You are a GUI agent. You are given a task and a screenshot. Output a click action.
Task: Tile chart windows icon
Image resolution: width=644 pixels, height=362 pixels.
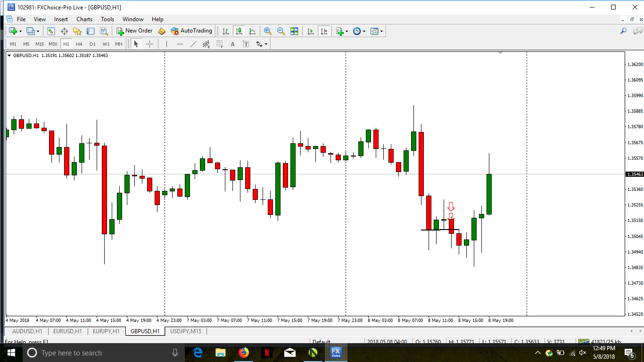pos(294,31)
